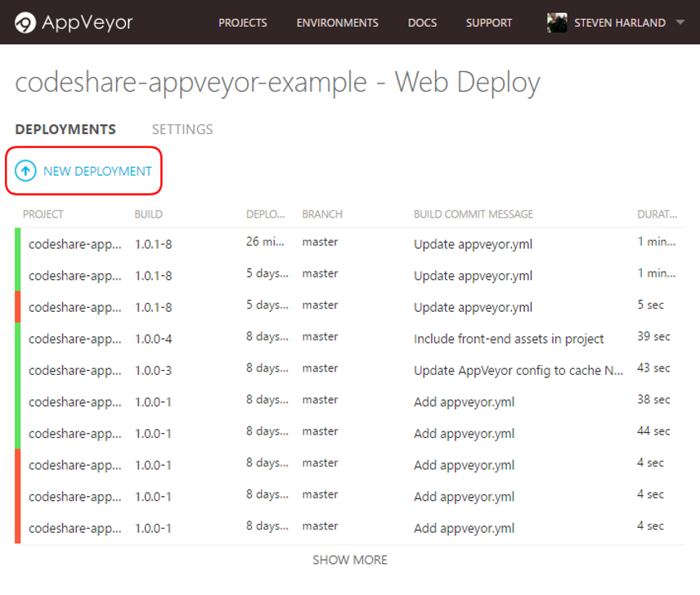Go to the Docs page
This screenshot has height=595, width=700.
(422, 23)
